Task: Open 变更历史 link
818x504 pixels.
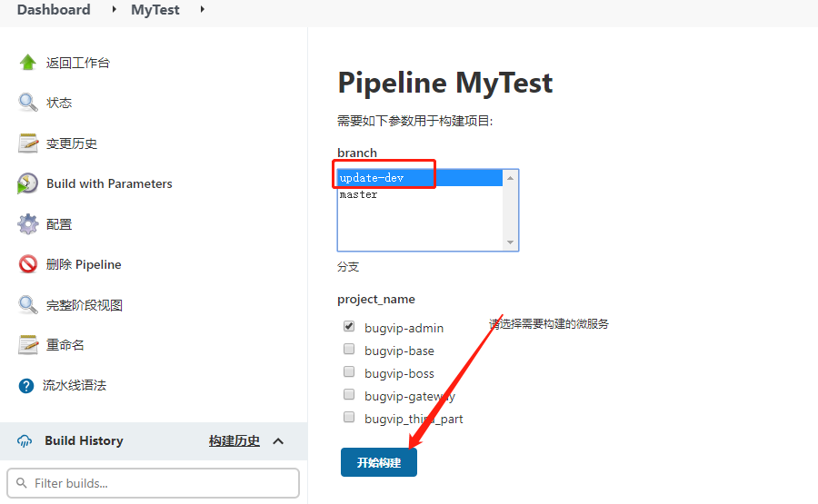Action: (72, 143)
